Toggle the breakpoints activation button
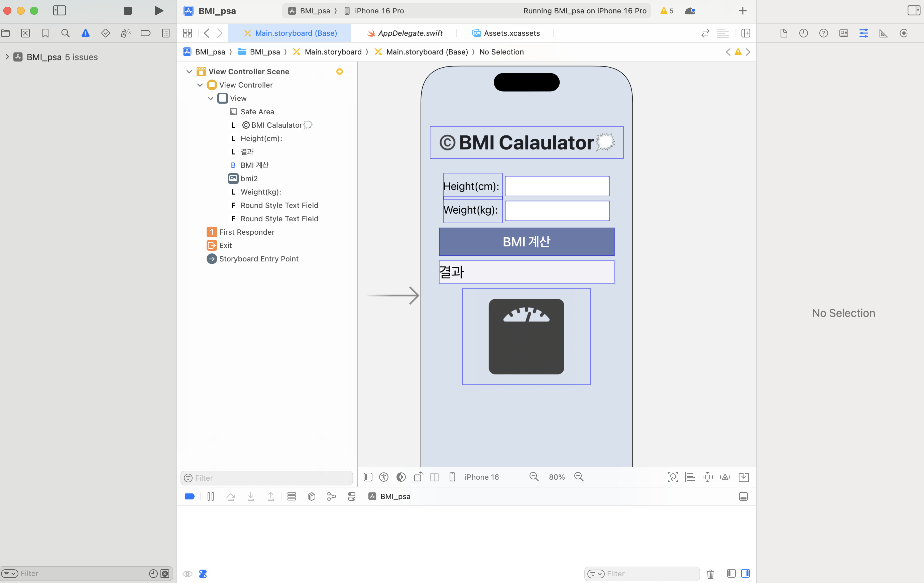The image size is (924, 583). 190,497
